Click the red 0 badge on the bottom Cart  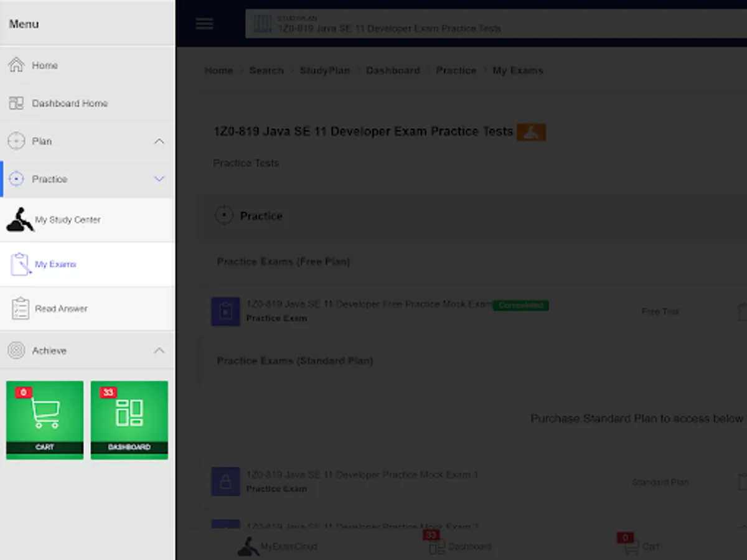(x=625, y=538)
